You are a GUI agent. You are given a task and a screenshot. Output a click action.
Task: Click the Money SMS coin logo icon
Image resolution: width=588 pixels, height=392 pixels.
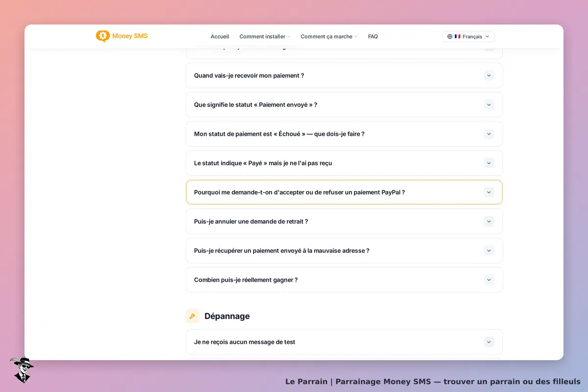click(x=102, y=36)
